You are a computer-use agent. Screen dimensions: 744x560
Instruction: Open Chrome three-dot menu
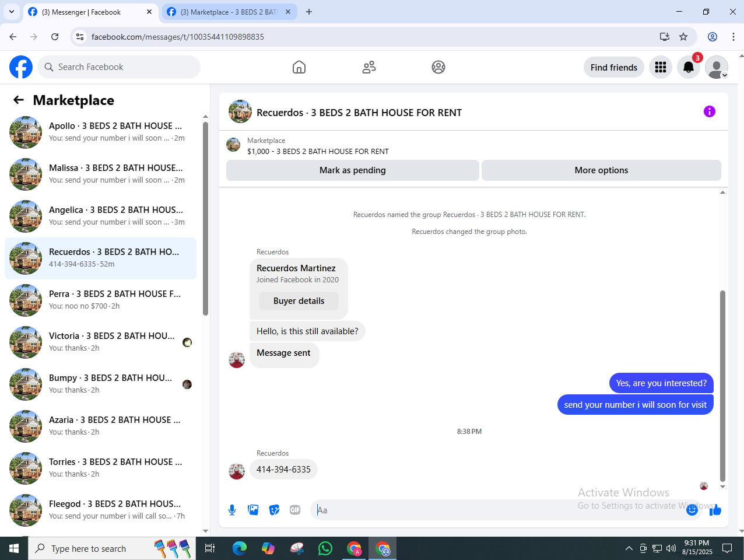(734, 37)
